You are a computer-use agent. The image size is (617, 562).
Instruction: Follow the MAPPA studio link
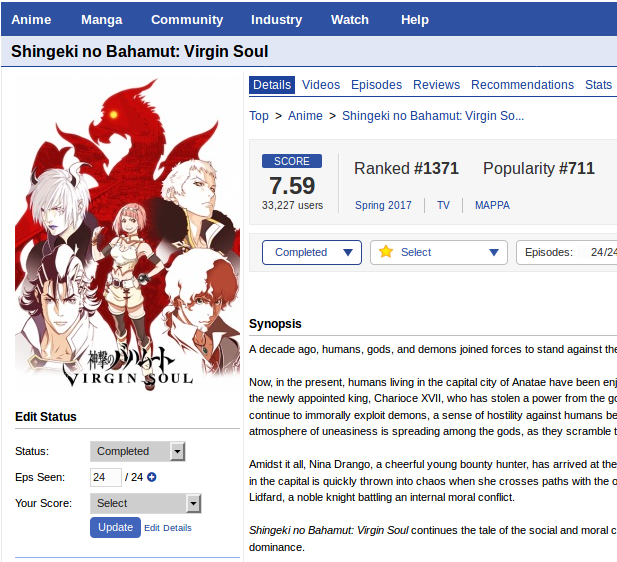point(492,205)
